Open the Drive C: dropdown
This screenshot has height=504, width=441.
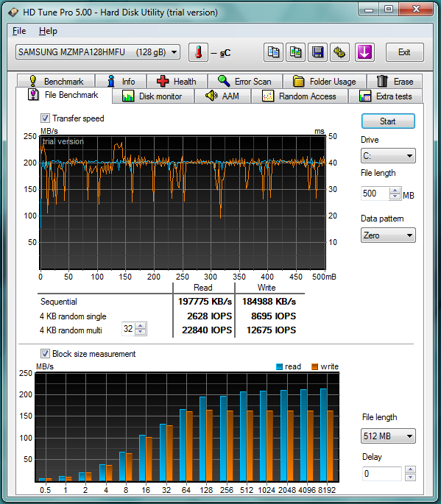point(388,156)
